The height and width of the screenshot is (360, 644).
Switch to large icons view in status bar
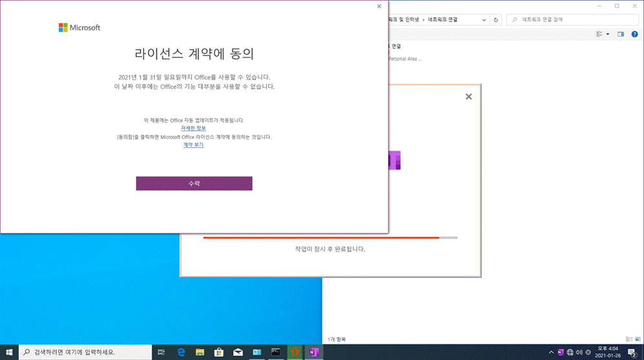coord(638,339)
